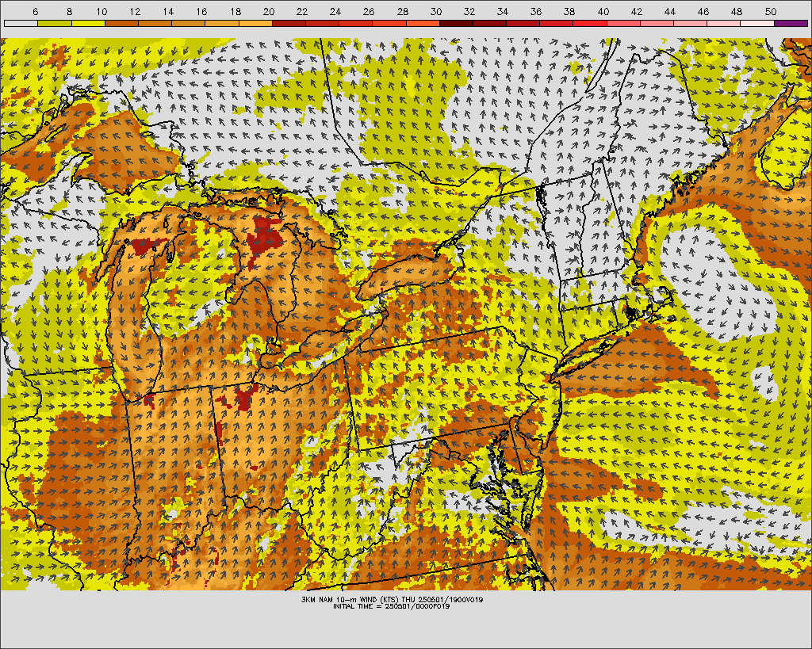Click the bright red swatch between 38 and 40

590,23
